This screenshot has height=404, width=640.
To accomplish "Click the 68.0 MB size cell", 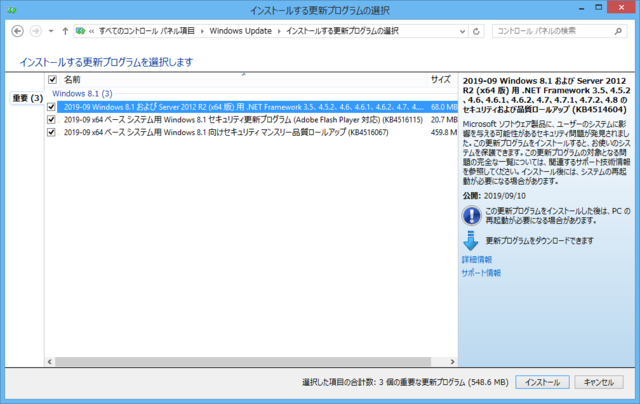I will [444, 107].
